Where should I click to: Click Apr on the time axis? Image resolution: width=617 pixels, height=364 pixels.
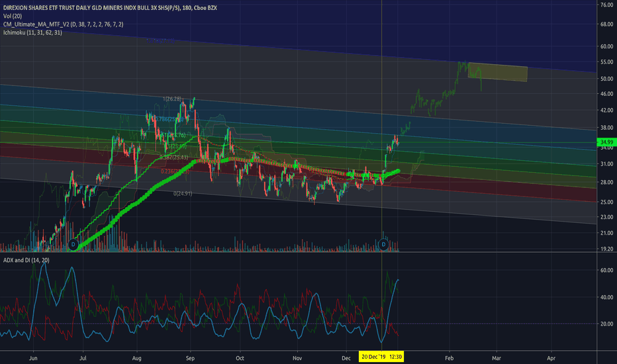551,358
